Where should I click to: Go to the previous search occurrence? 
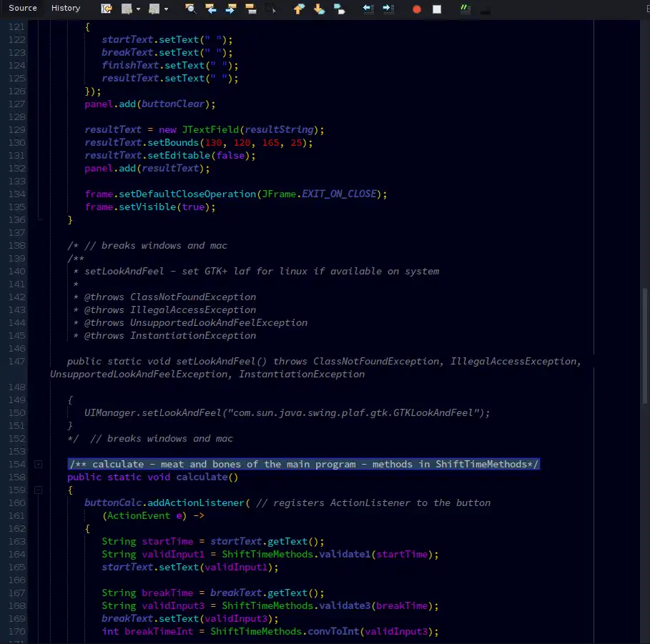(x=210, y=9)
